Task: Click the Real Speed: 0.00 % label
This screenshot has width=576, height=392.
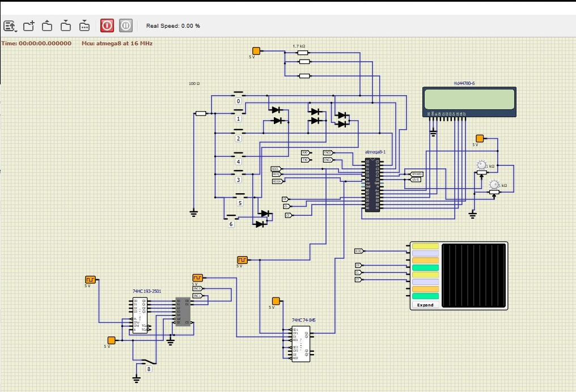Action: pyautogui.click(x=173, y=25)
